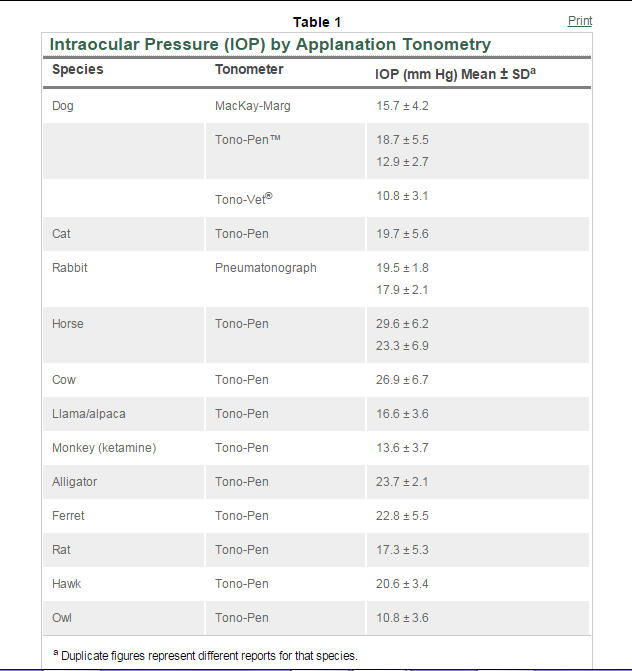This screenshot has height=671, width=632.
Task: Click the Cow IOP value 26.9 ± 6.7
Action: point(402,380)
